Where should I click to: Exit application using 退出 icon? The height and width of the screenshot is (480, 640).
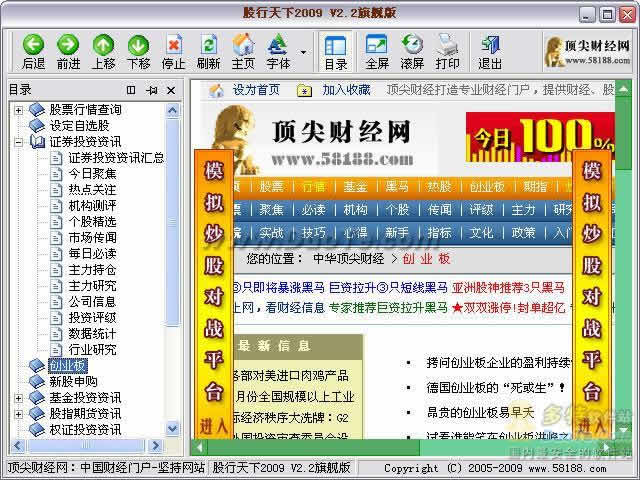pos(490,44)
